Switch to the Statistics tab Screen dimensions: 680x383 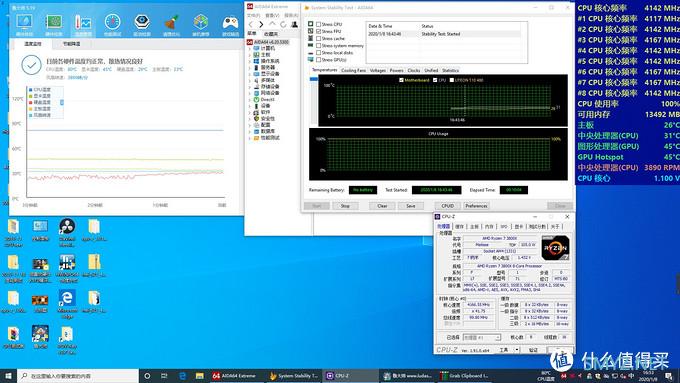pos(451,70)
